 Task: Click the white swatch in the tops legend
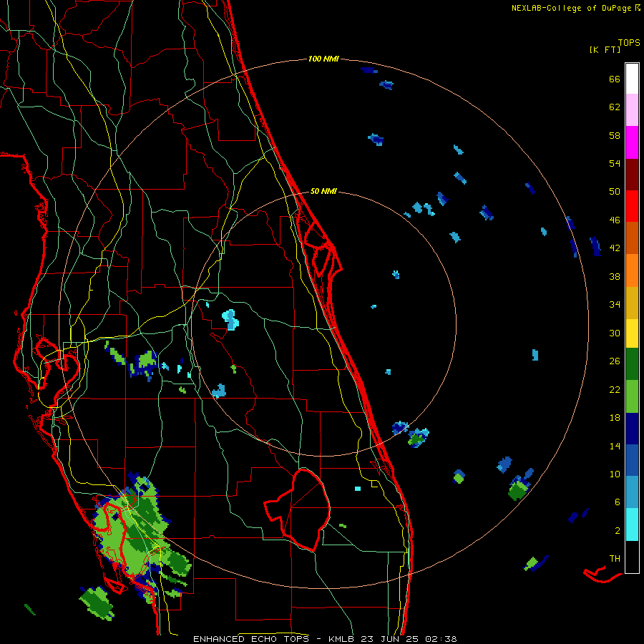(632, 79)
